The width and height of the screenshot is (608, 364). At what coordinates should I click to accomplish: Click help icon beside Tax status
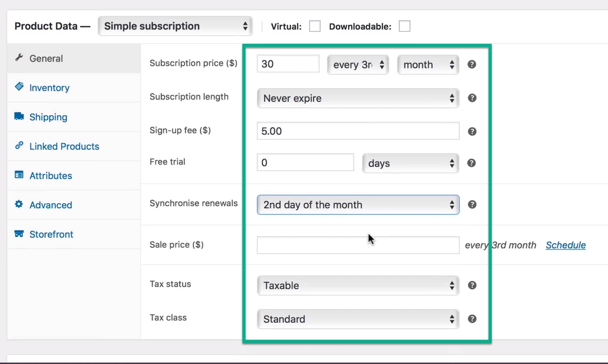pos(472,285)
